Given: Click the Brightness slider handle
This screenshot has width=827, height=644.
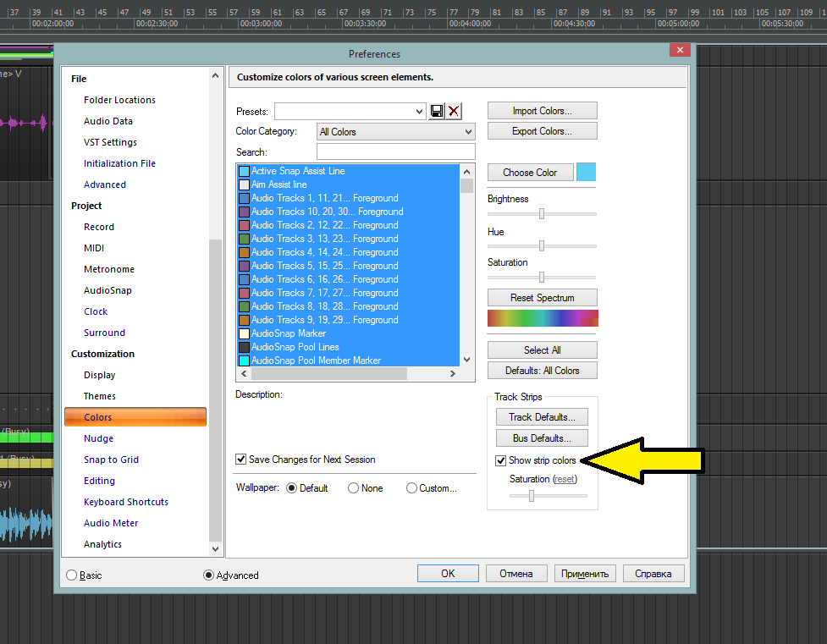Looking at the screenshot, I should (542, 213).
